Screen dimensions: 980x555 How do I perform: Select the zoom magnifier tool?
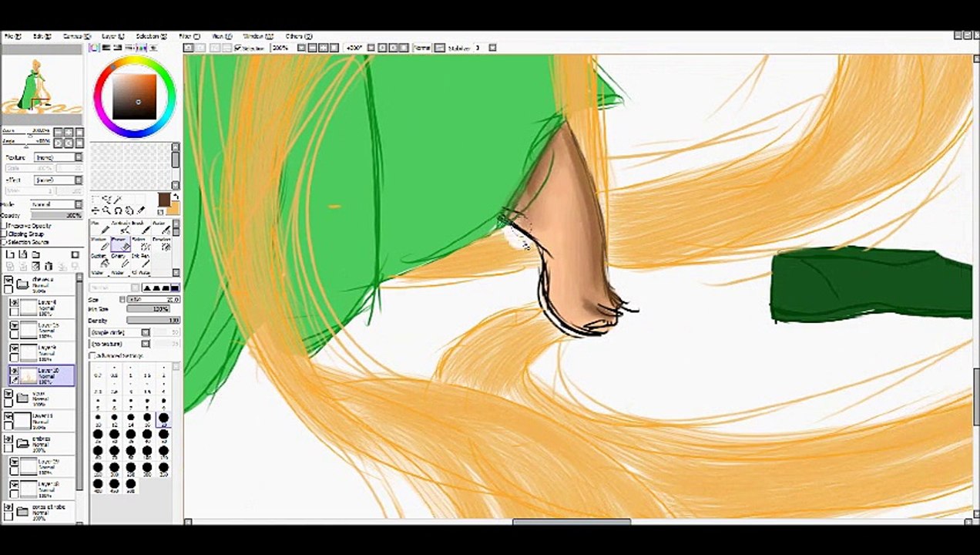(106, 210)
